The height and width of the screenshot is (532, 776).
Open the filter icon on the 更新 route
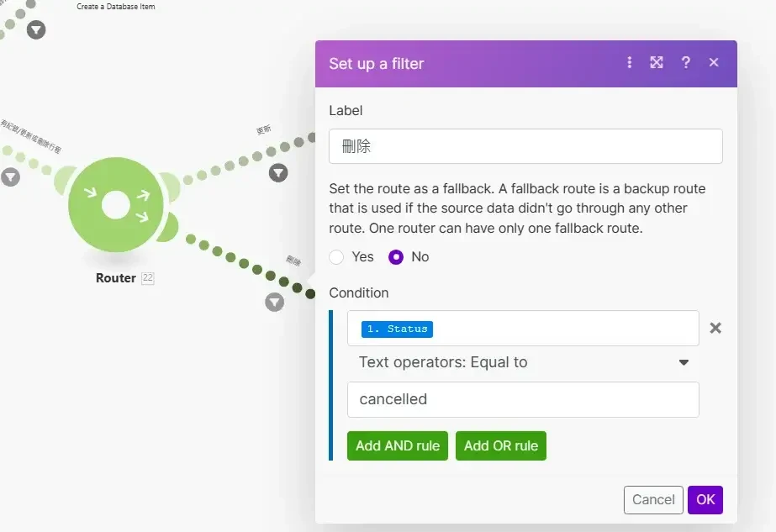[278, 173]
